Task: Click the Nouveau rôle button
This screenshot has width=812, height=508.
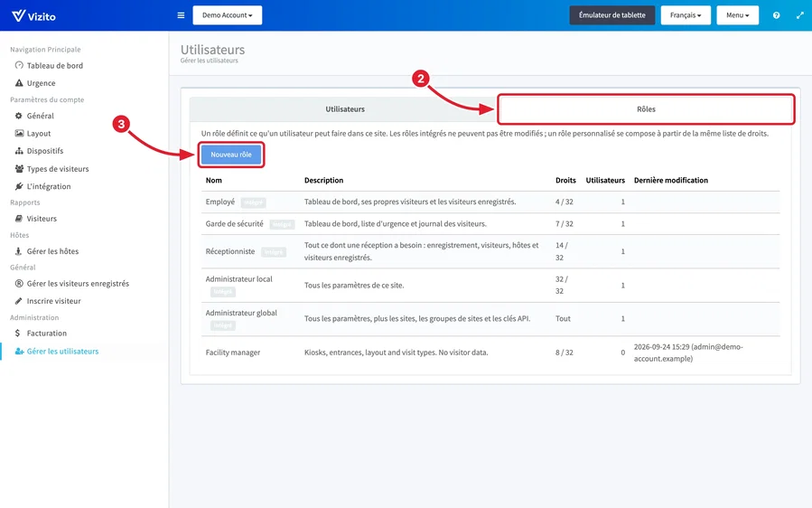Action: (231, 155)
